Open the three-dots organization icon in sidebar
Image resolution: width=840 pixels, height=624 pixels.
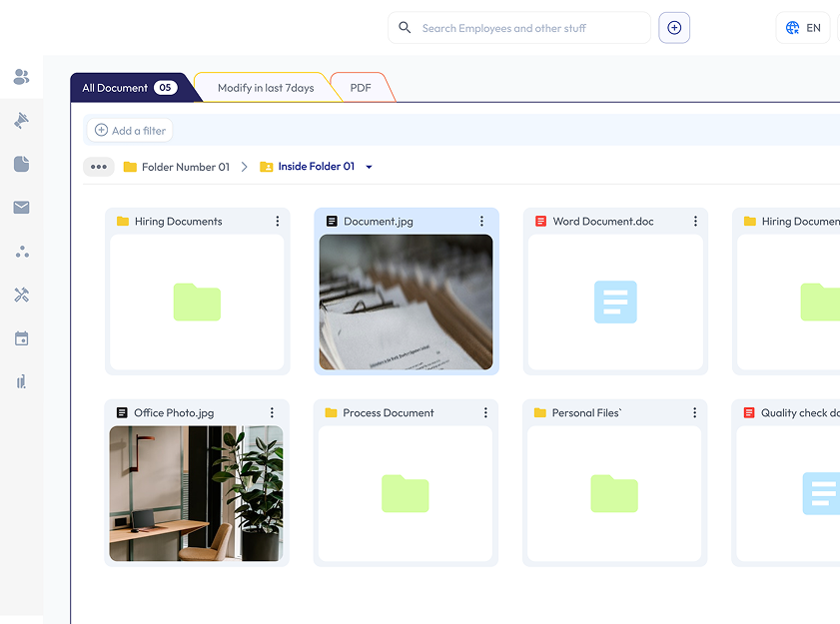(22, 252)
